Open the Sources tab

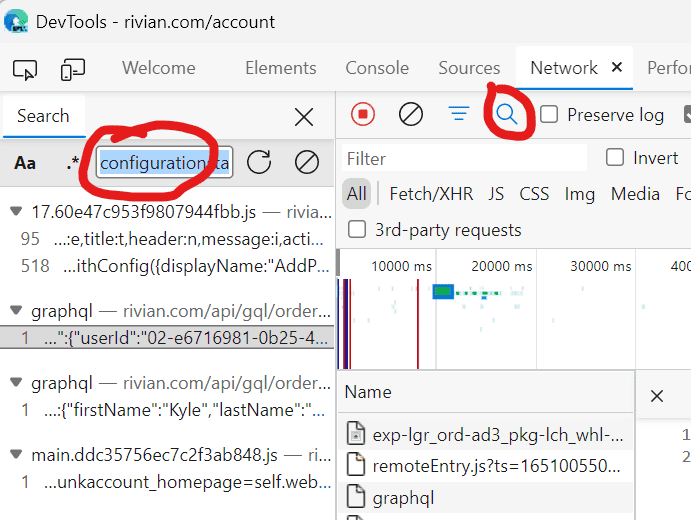[469, 68]
